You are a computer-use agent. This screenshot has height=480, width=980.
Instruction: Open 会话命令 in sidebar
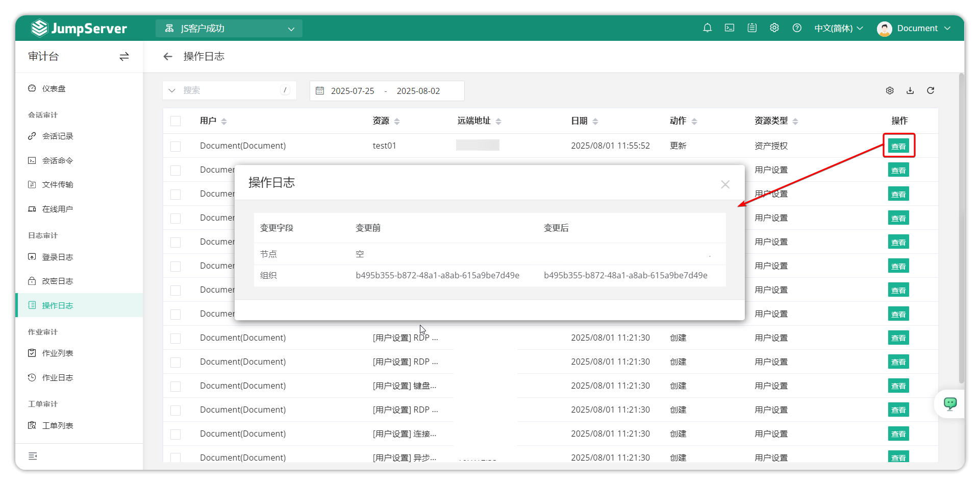click(79, 160)
